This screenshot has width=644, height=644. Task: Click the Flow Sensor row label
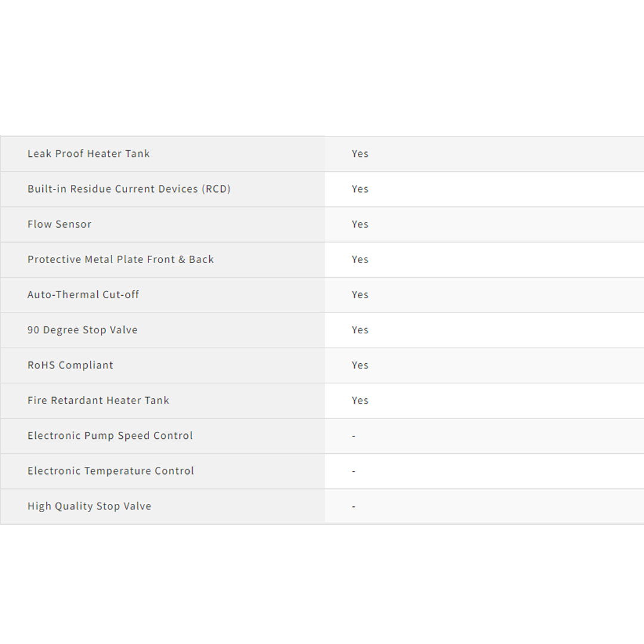tap(60, 224)
